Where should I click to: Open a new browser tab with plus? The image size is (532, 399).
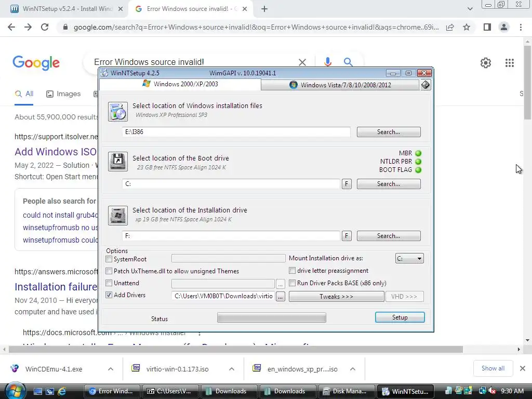264,9
